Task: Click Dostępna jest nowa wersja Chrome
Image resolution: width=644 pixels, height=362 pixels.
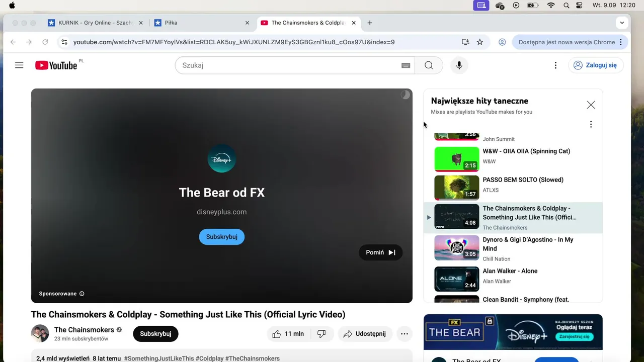Action: tap(567, 42)
